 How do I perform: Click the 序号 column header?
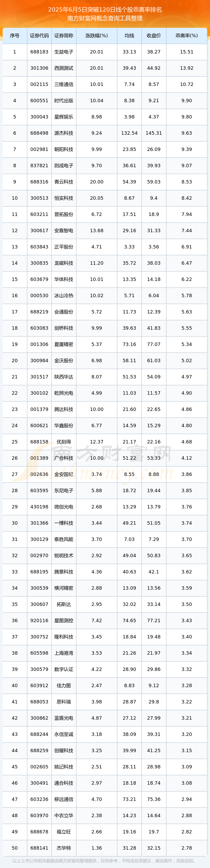coord(14,36)
